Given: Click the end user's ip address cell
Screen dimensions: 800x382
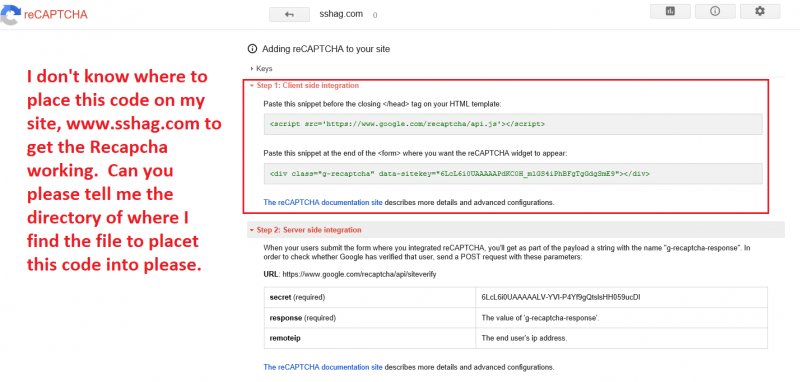Looking at the screenshot, I should tap(621, 338).
